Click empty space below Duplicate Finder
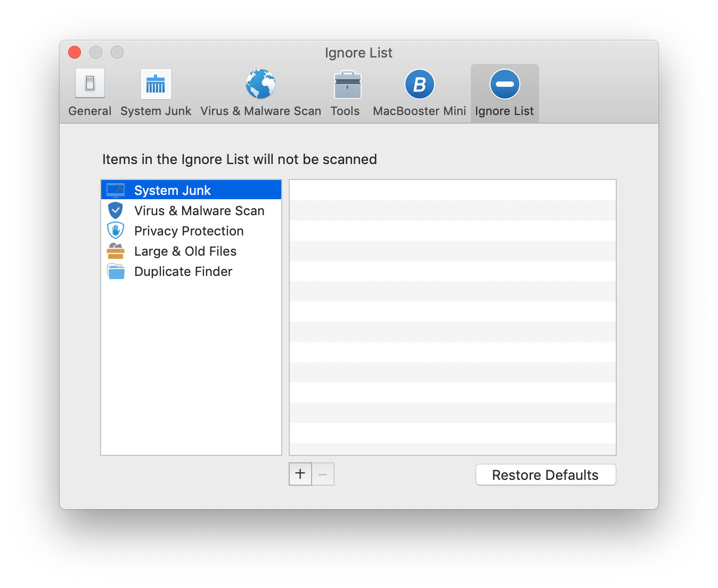The width and height of the screenshot is (718, 588). [x=191, y=367]
